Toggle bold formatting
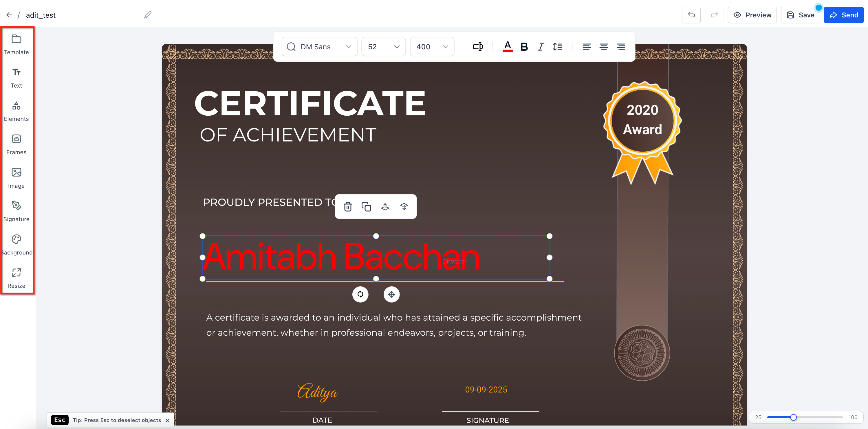 point(524,47)
